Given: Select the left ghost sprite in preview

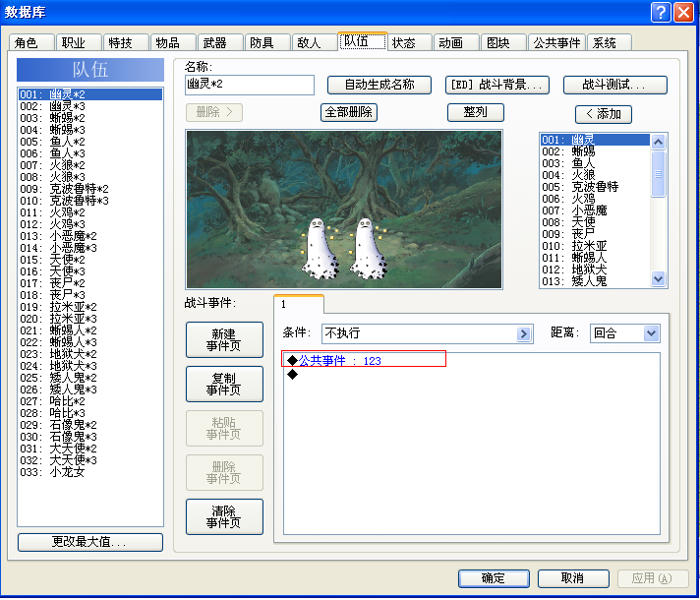Looking at the screenshot, I should click(319, 249).
